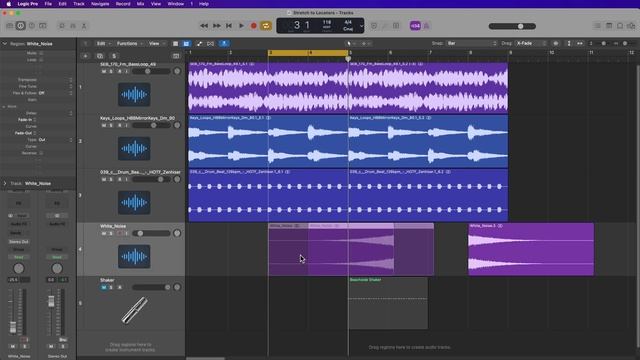Toggle the region Mute checkbox
This screenshot has height=360, width=640.
(41, 53)
